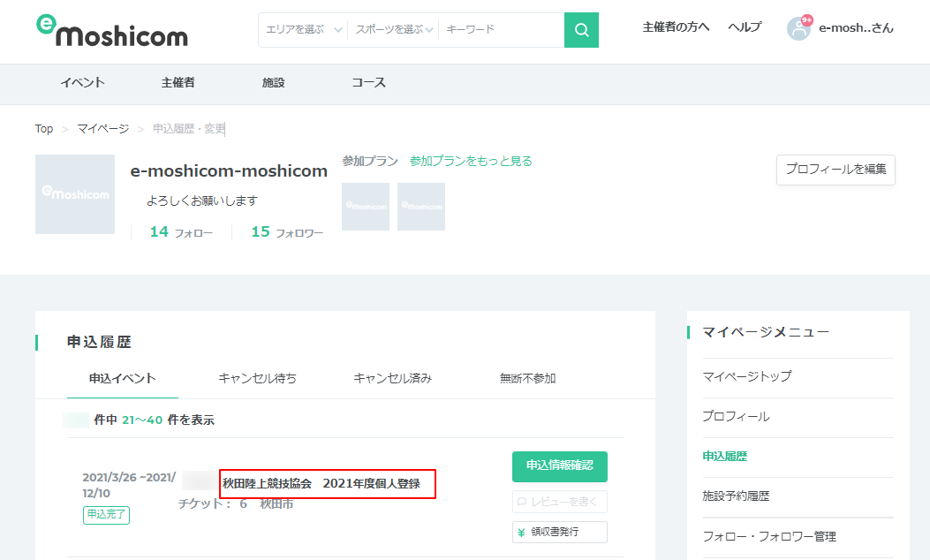Click the e-moshicom logo
The width and height of the screenshot is (930, 560).
click(x=112, y=30)
